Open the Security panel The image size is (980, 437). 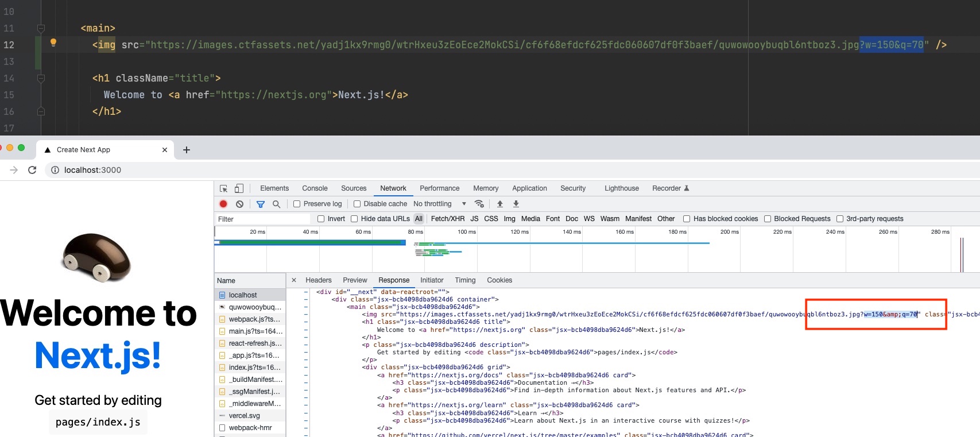pyautogui.click(x=573, y=188)
